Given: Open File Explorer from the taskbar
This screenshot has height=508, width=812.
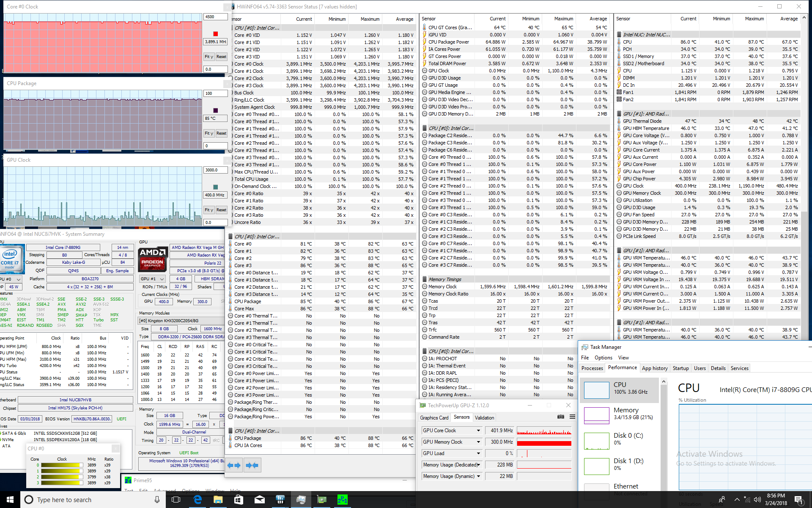Looking at the screenshot, I should (x=218, y=500).
